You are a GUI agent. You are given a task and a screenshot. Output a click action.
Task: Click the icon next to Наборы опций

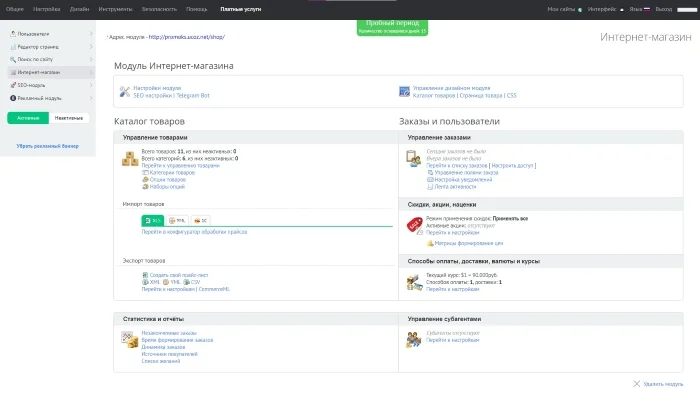coord(145,187)
